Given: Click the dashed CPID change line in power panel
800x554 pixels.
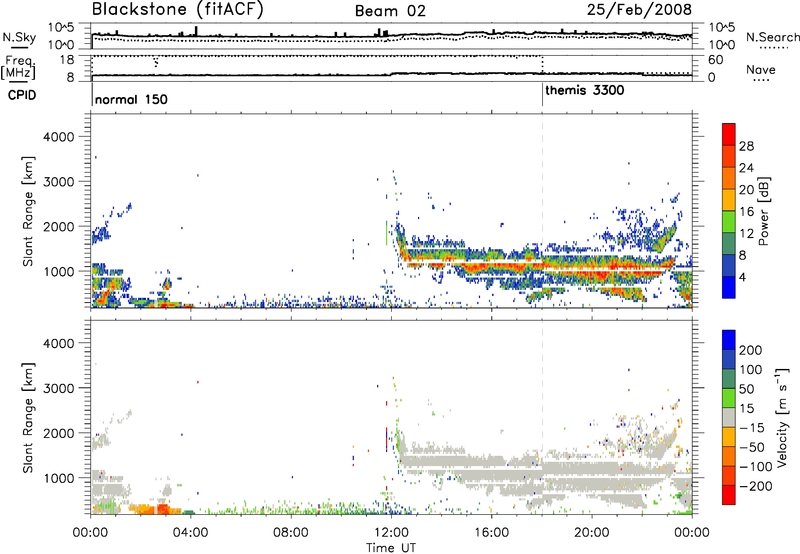Looking at the screenshot, I should pyautogui.click(x=542, y=210).
